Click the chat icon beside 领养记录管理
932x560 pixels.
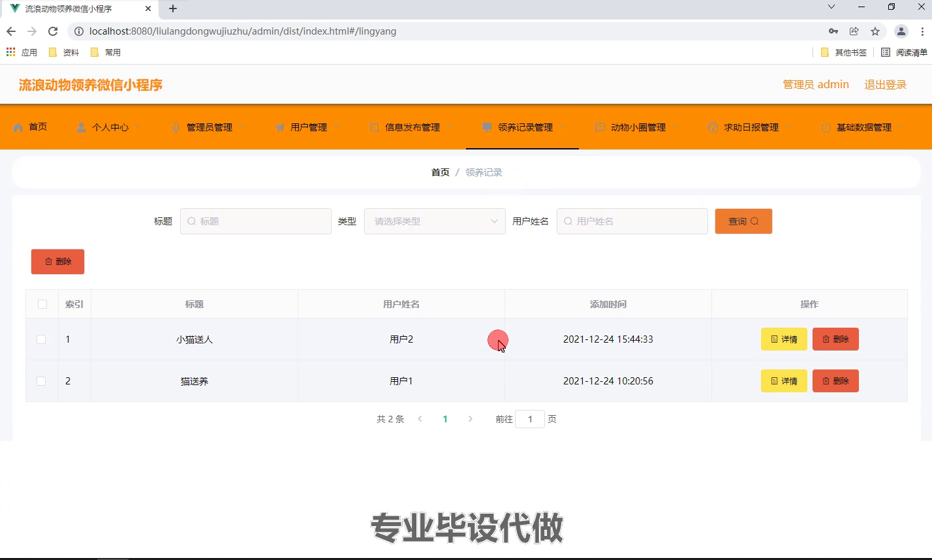point(487,127)
